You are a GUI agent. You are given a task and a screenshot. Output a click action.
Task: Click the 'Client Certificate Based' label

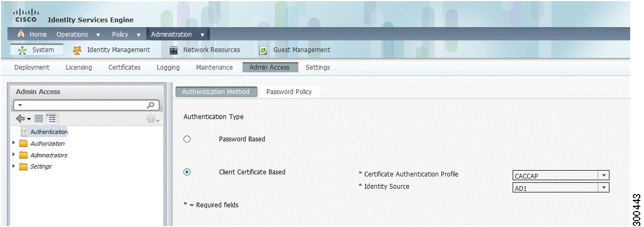tap(252, 172)
